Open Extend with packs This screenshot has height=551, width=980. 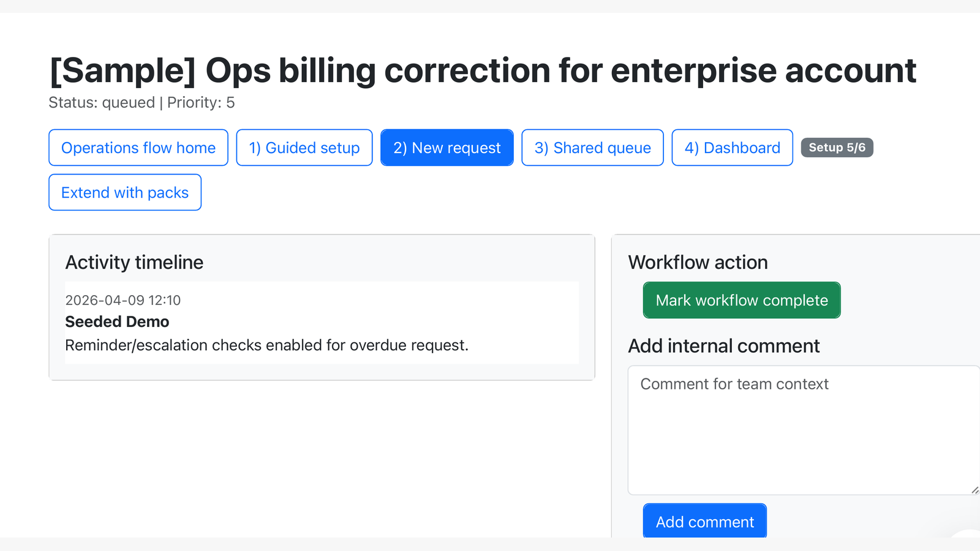coord(124,192)
